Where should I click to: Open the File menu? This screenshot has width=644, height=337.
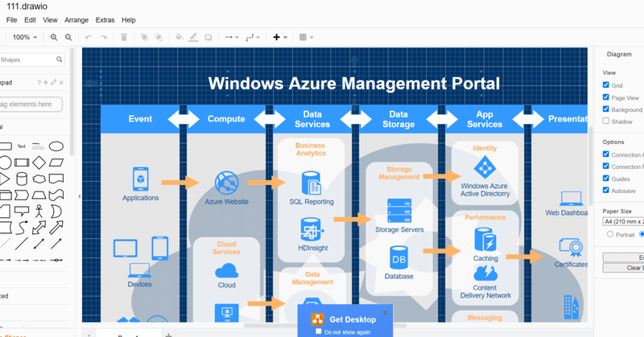11,19
